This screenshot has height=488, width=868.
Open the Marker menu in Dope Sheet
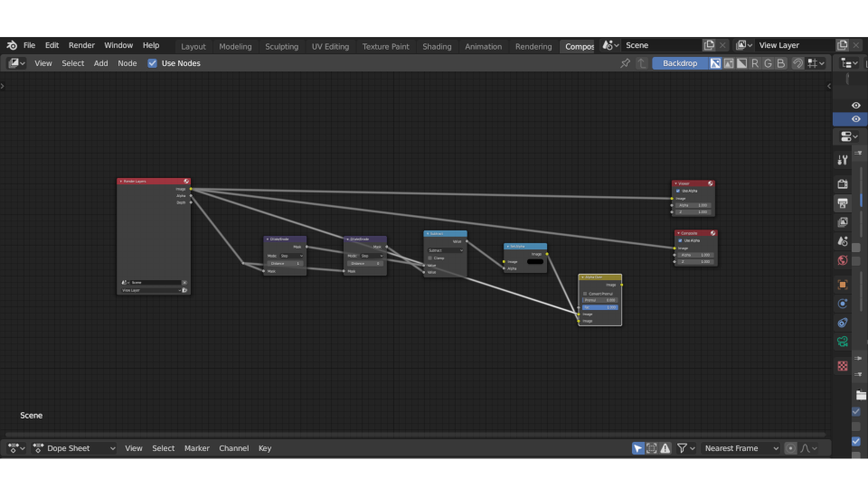click(x=196, y=448)
